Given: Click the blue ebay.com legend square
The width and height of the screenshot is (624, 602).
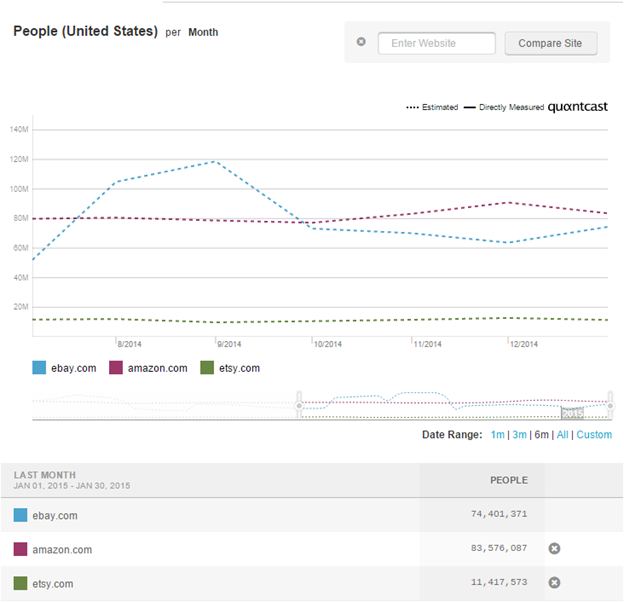Looking at the screenshot, I should pyautogui.click(x=39, y=368).
